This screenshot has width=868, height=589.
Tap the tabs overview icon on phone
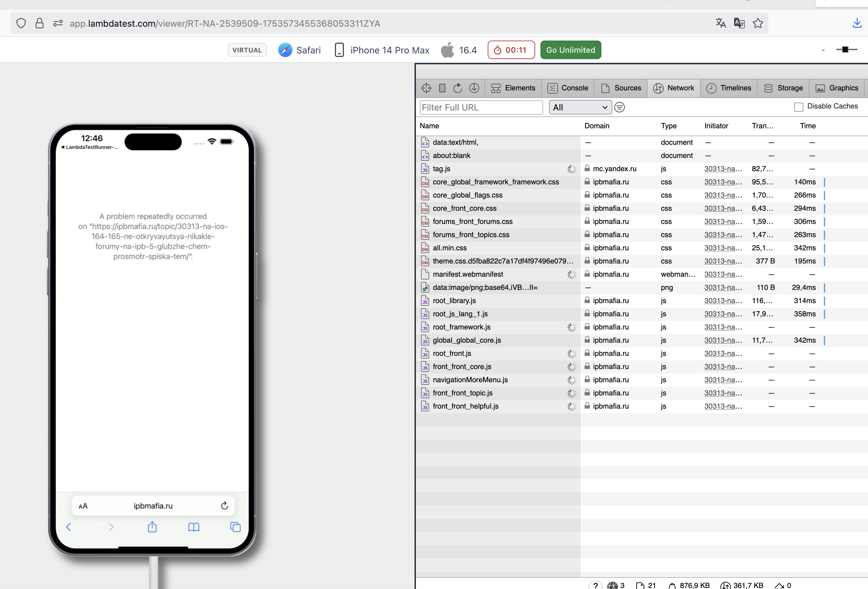235,527
